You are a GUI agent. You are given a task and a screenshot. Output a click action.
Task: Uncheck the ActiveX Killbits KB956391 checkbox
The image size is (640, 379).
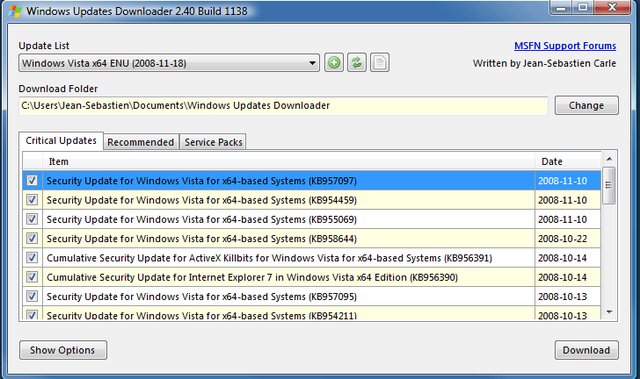32,257
